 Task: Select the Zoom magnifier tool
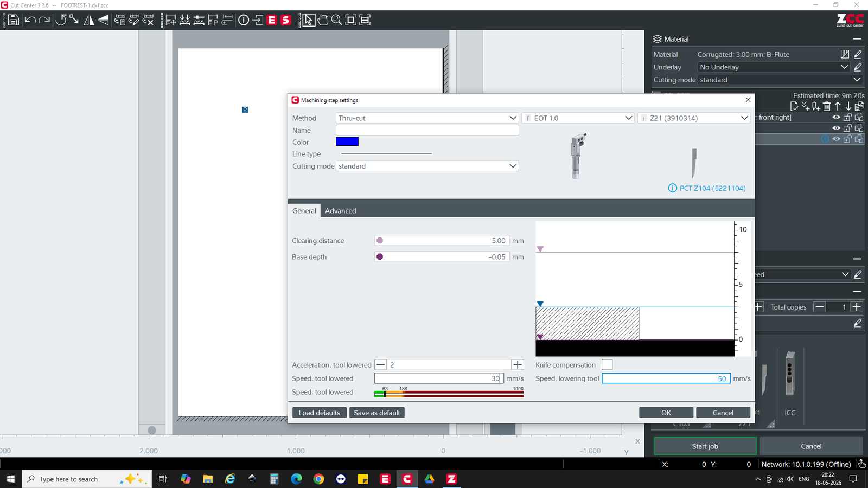pos(336,20)
